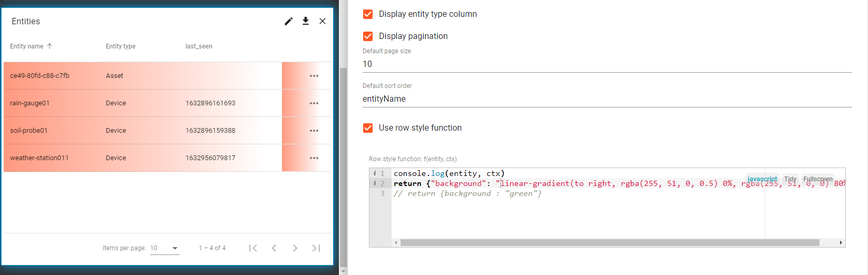The width and height of the screenshot is (868, 275).
Task: Edit the Default page size field
Action: coord(607,64)
